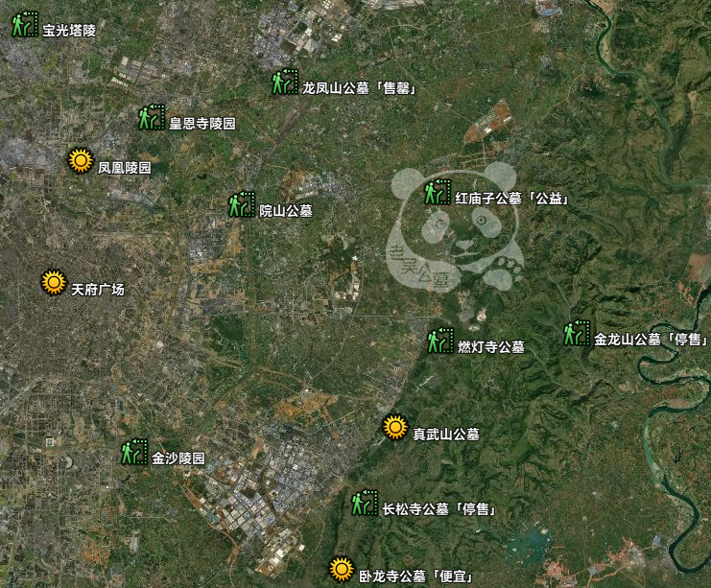The image size is (711, 588).
Task: Open the 红庙子公墓 hiker marker icon
Action: (x=438, y=192)
